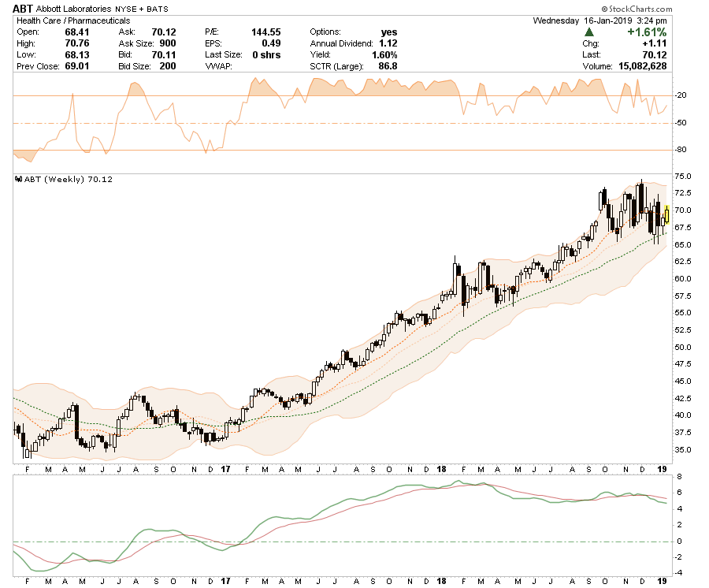The height and width of the screenshot is (588, 709).
Task: Select the P/E value 144.55
Action: pos(266,32)
